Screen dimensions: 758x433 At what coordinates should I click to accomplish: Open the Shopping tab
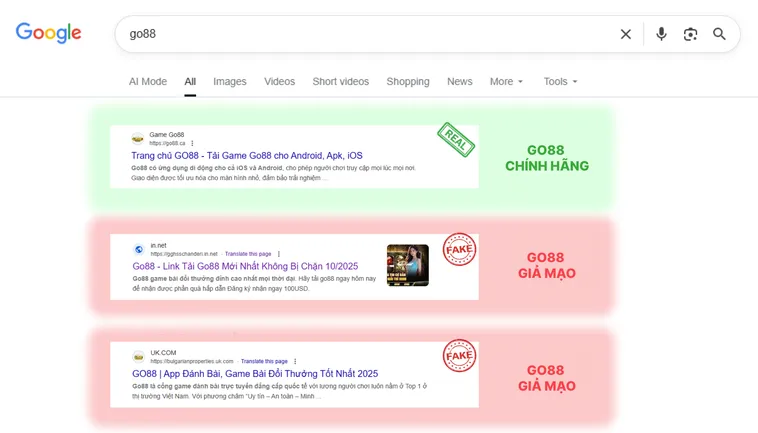pyautogui.click(x=408, y=82)
